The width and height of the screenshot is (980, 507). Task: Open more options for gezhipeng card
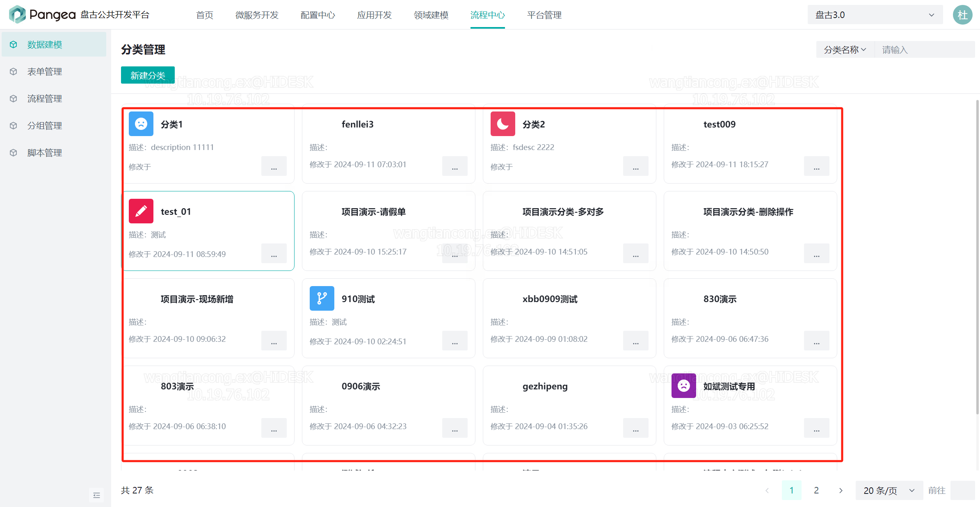click(636, 428)
